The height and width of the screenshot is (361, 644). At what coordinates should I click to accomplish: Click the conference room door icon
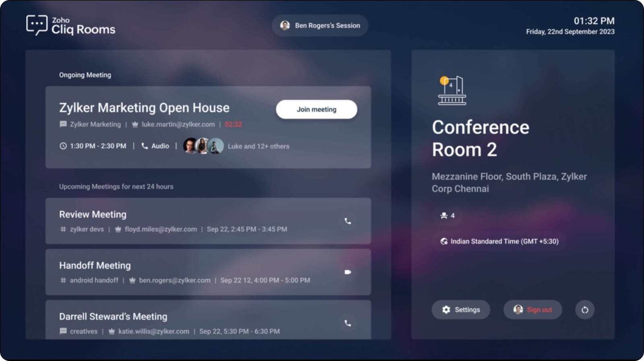452,90
